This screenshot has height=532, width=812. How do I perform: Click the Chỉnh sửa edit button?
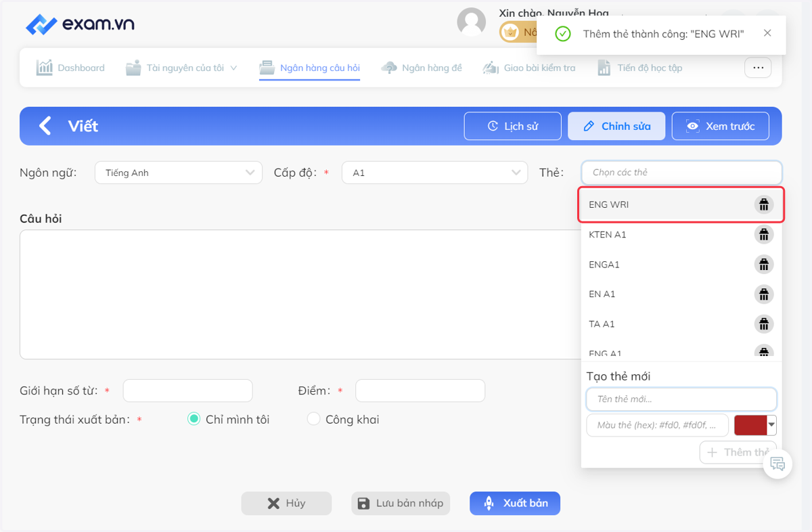(616, 126)
